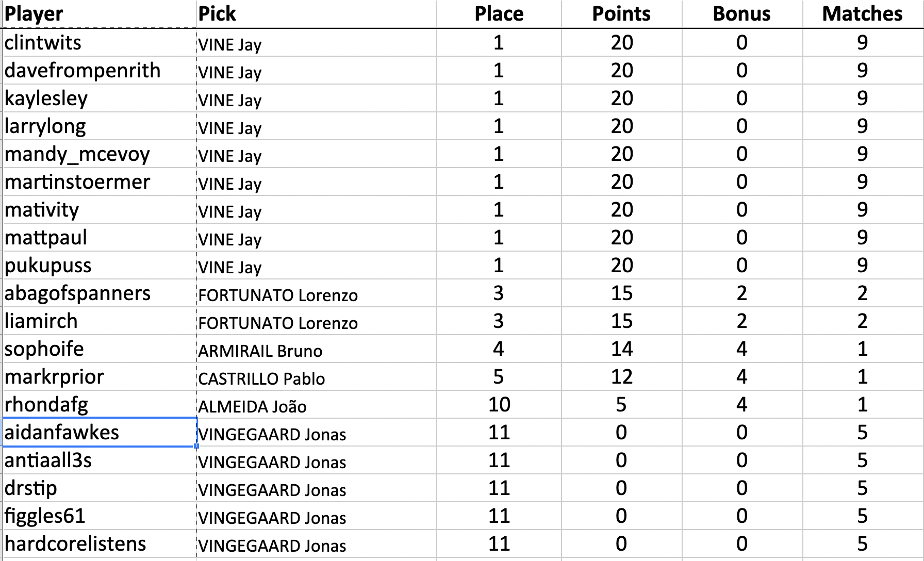This screenshot has height=561, width=924.
Task: Click the ALMEIDA João pick cell
Action: tap(253, 406)
